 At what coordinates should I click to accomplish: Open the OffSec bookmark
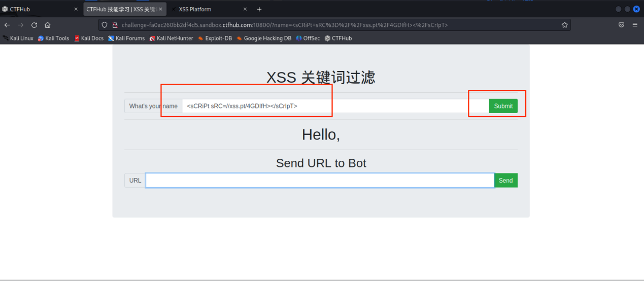point(308,38)
